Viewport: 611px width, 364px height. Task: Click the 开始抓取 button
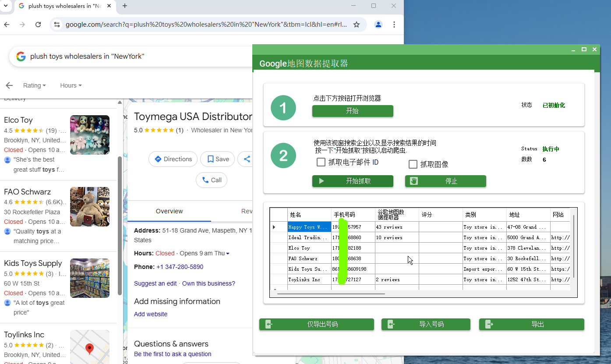tap(353, 181)
